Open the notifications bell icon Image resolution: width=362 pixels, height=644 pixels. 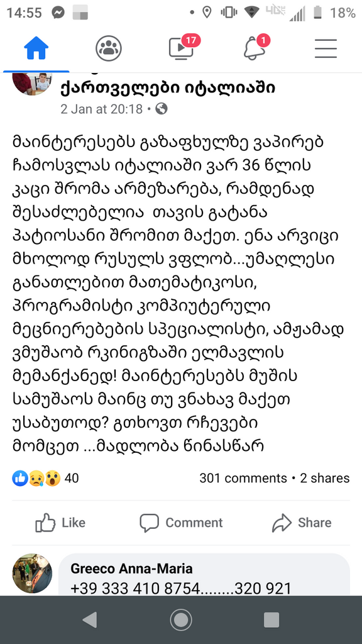[x=255, y=47]
